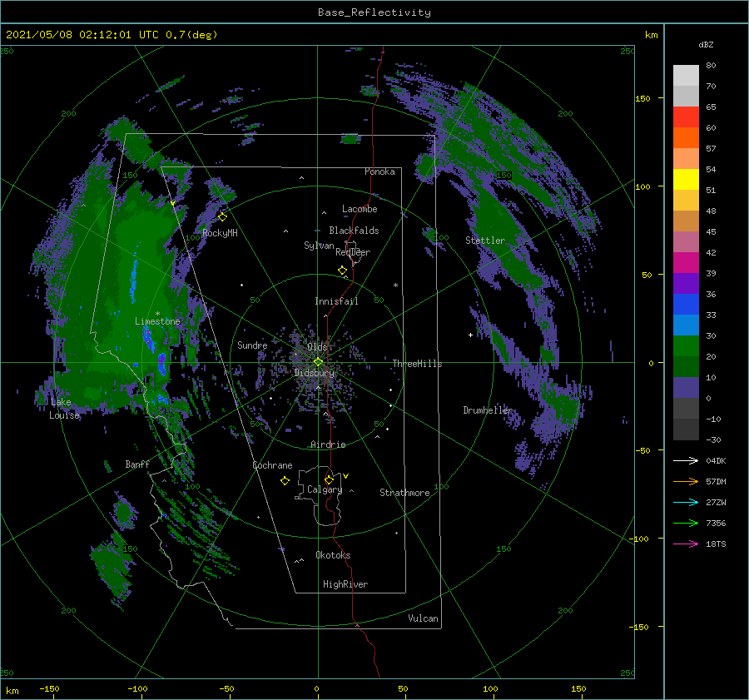Screen dimensions: 749x700
Task: Select the topmost light gray legend swatch
Action: pyautogui.click(x=686, y=76)
